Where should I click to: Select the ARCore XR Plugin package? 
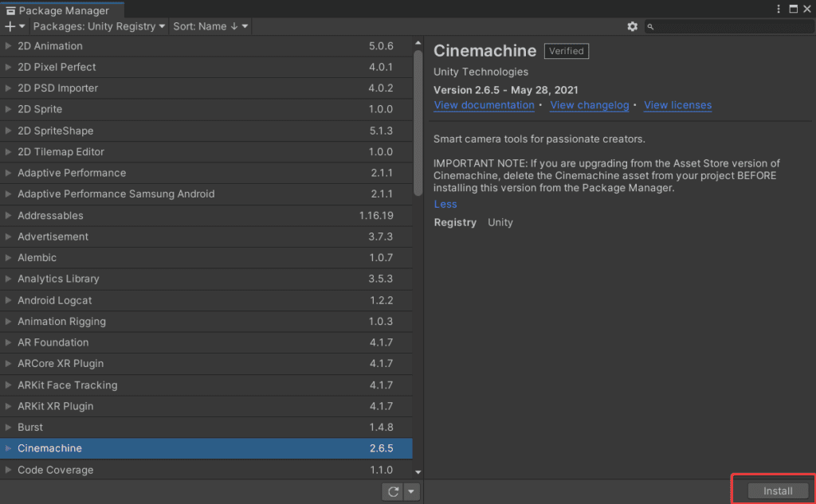tap(206, 364)
